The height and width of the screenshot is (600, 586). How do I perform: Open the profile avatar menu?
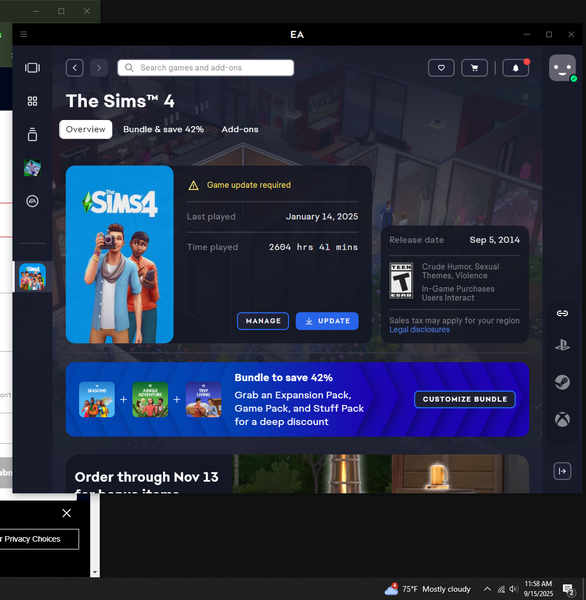(x=562, y=68)
